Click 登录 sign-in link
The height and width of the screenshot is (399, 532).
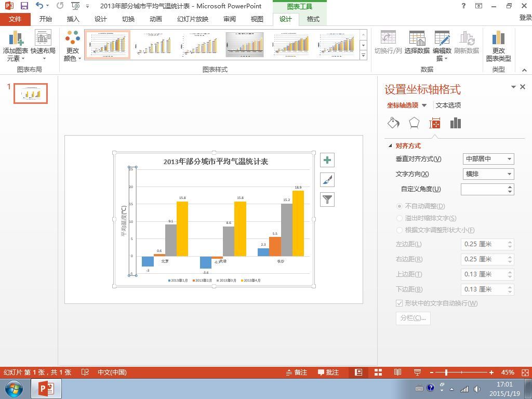525,18
